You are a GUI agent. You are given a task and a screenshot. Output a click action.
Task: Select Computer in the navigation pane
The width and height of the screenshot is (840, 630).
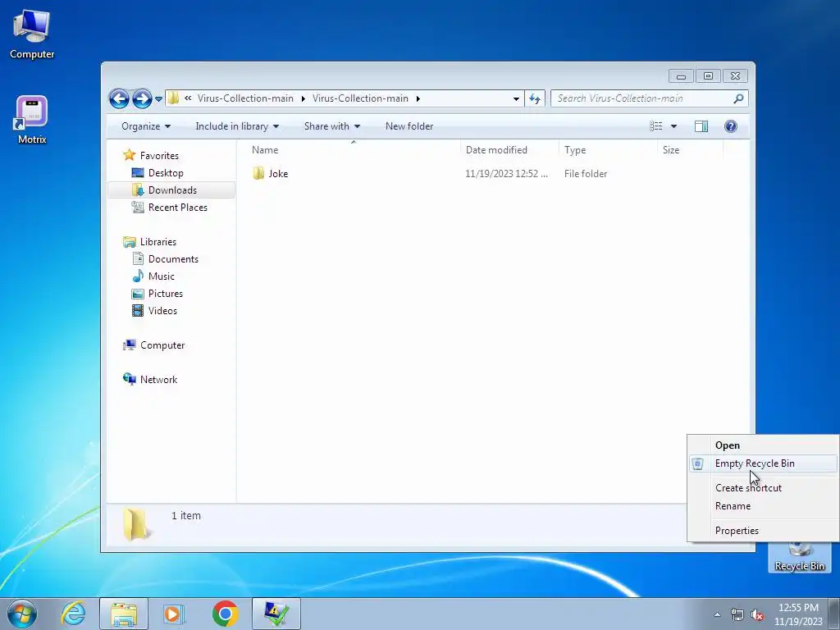(162, 345)
